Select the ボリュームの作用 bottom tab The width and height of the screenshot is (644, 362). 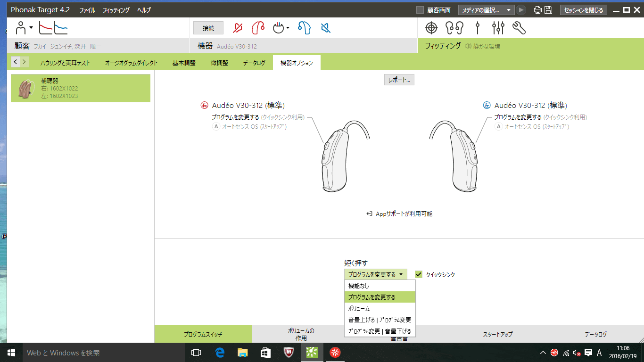point(301,334)
